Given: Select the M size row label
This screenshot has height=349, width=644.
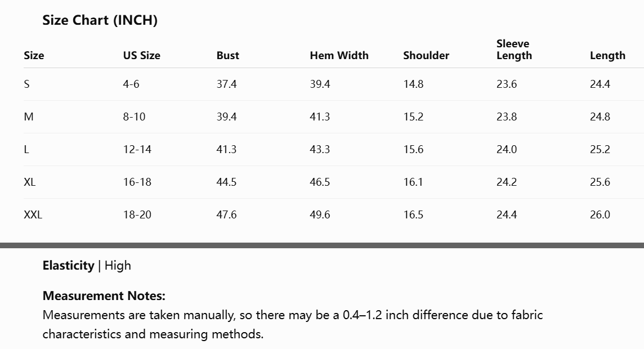Looking at the screenshot, I should 28,117.
